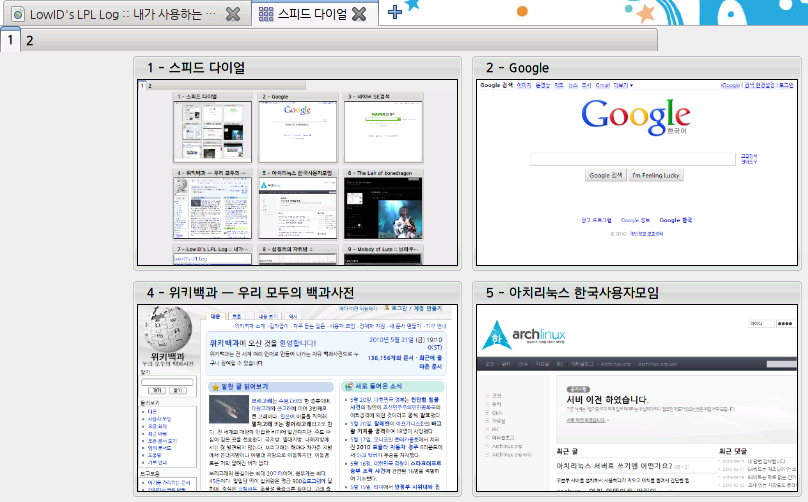Click I'm Feeling Lucky button in preview
This screenshot has height=502, width=808.
pos(655,175)
